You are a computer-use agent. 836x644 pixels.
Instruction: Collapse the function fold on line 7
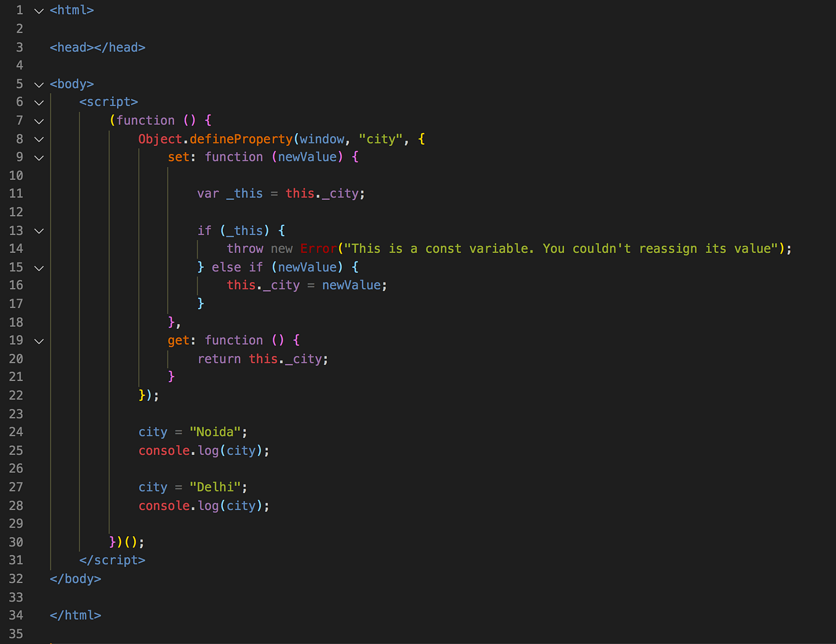(x=39, y=121)
